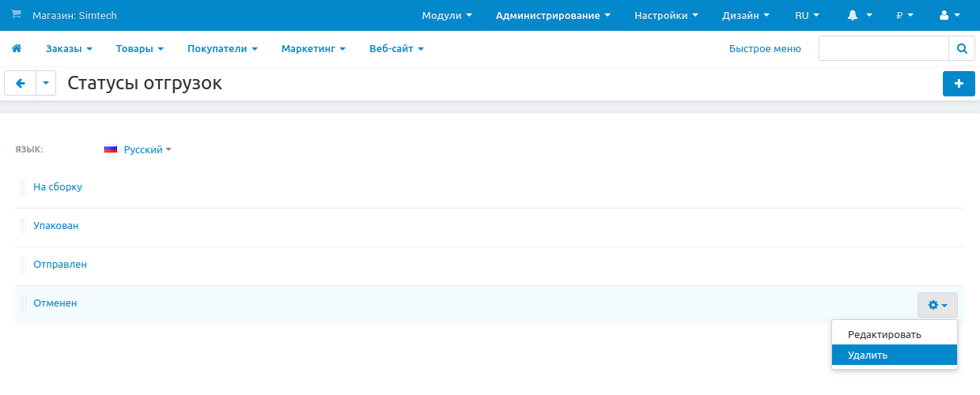980x395 pixels.
Task: Go back using the arrow button
Action: pyautogui.click(x=21, y=84)
